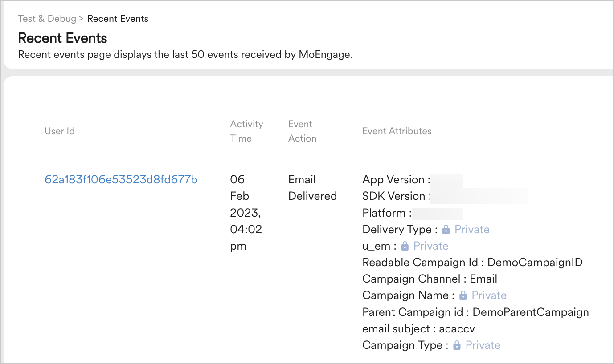
Task: Go back to Test & Debug breadcrumb
Action: click(x=47, y=19)
